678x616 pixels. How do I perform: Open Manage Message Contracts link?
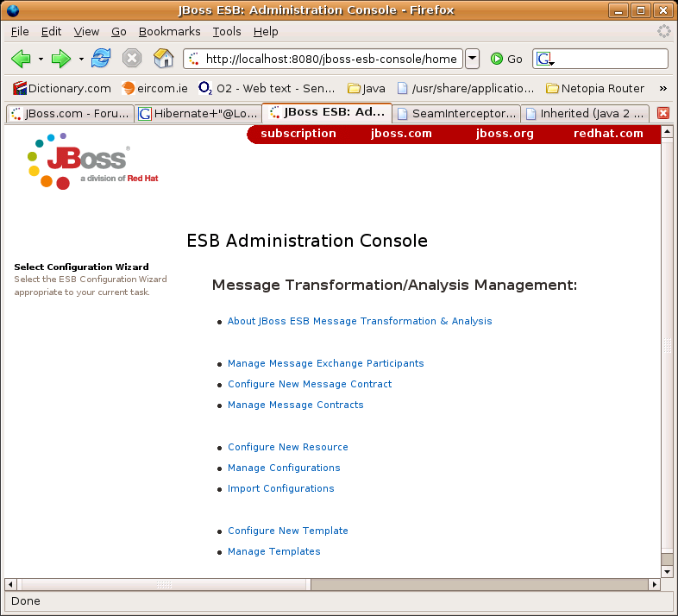295,405
